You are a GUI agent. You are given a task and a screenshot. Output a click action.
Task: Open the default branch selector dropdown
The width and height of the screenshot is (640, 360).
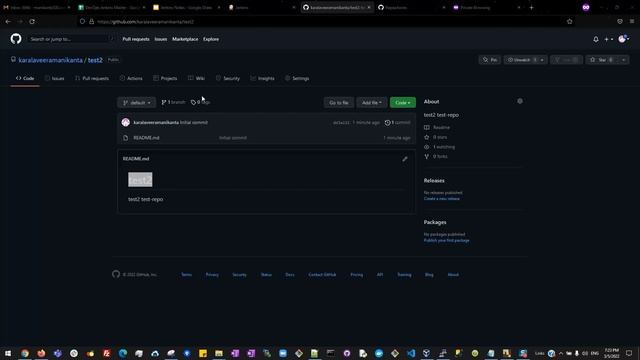[137, 102]
